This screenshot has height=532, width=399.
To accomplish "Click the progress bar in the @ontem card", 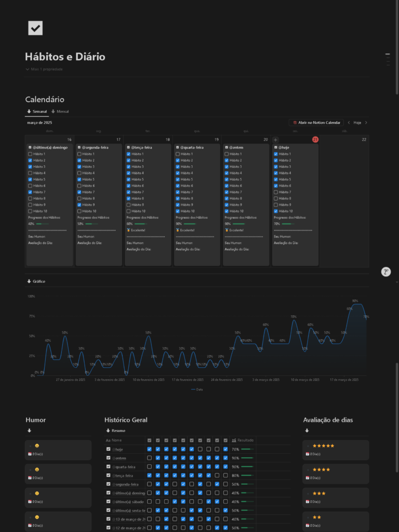I will click(239, 224).
